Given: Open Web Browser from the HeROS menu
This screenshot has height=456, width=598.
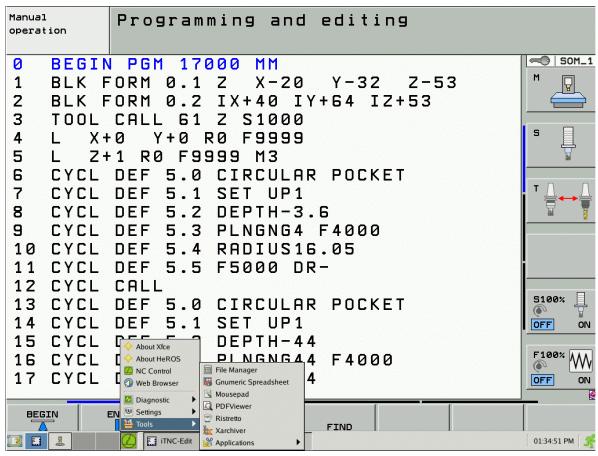Looking at the screenshot, I should click(x=157, y=383).
